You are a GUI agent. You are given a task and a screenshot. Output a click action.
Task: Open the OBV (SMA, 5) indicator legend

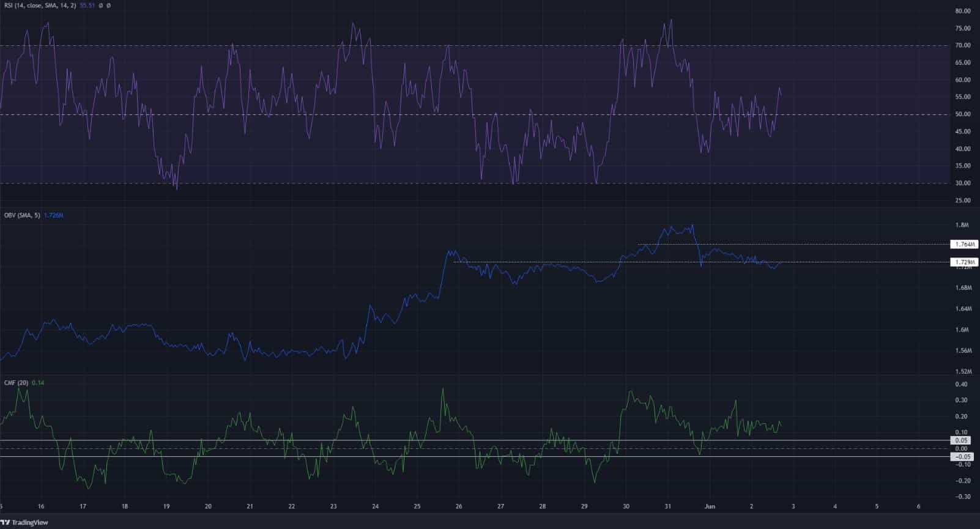point(22,215)
